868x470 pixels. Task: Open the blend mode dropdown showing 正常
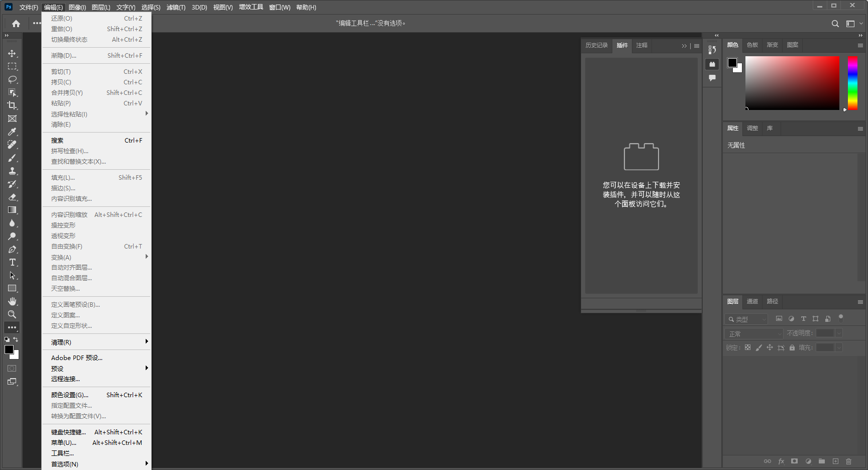752,333
